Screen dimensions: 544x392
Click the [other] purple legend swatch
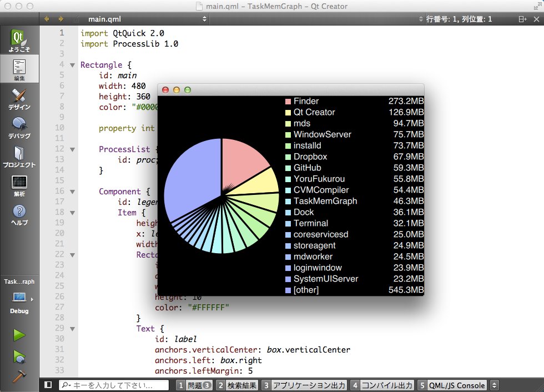pos(288,290)
